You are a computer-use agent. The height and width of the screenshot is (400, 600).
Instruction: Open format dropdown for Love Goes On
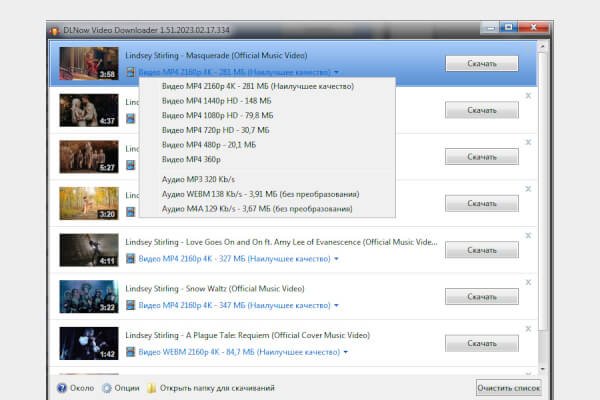pyautogui.click(x=336, y=259)
